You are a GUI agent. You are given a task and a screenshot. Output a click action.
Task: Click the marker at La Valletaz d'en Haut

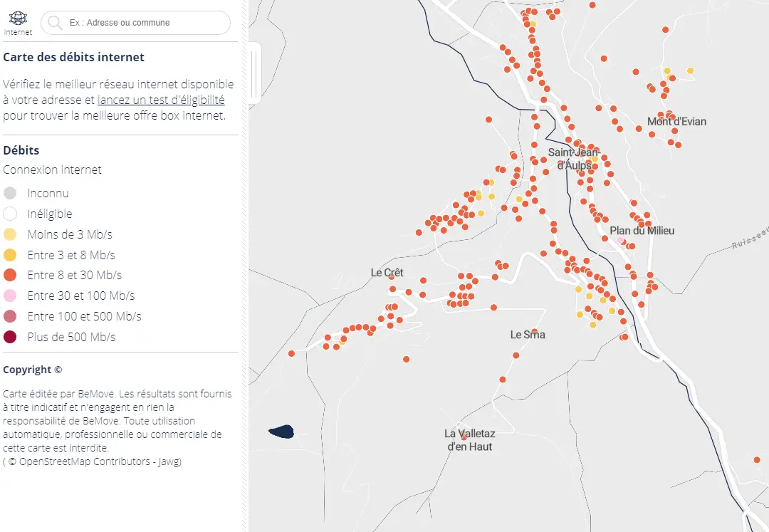pos(464,437)
